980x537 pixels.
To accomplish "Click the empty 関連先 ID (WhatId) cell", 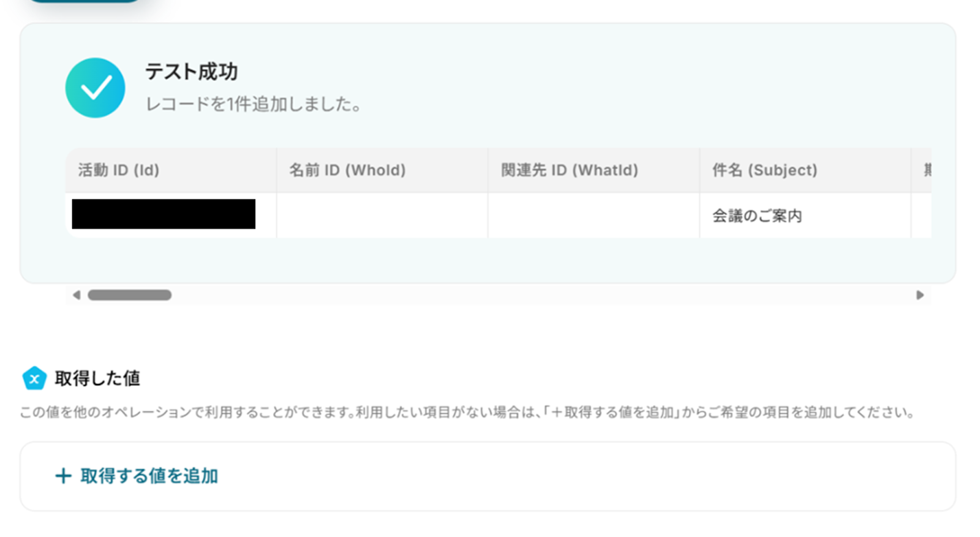I will click(594, 216).
